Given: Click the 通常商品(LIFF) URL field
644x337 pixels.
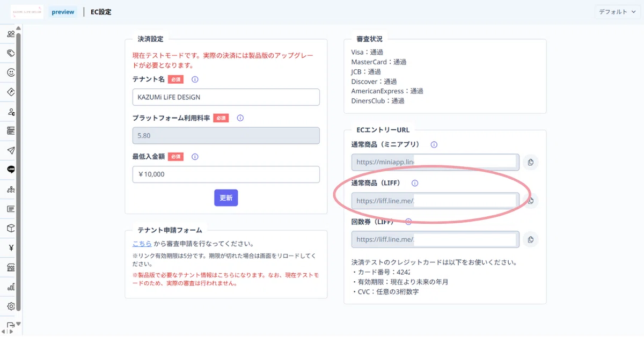Looking at the screenshot, I should click(435, 201).
